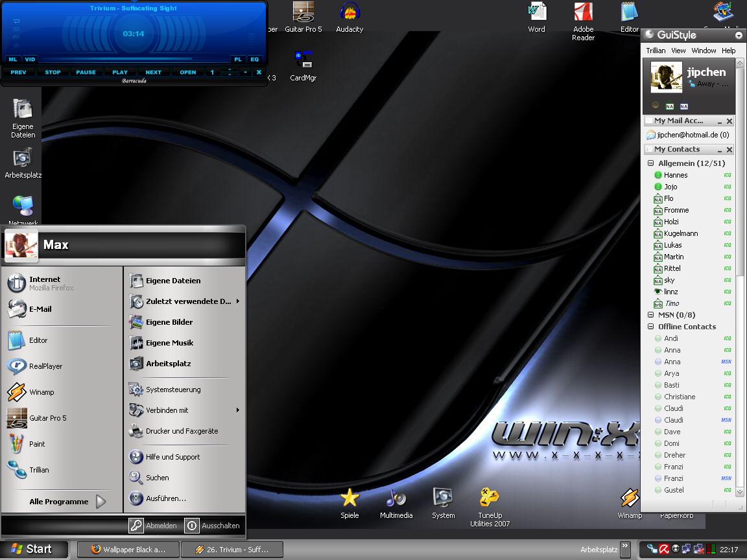747x560 pixels.
Task: Click Ausschalten shut down button
Action: [213, 526]
